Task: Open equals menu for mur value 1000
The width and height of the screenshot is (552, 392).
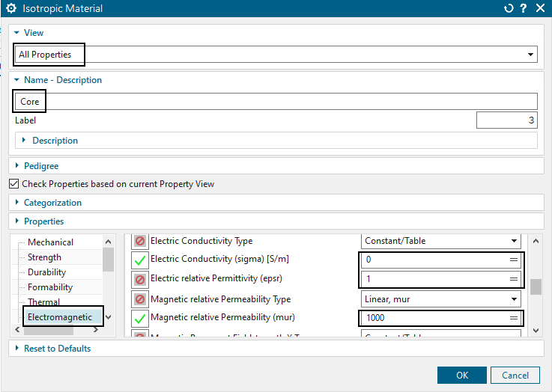Action: pyautogui.click(x=514, y=318)
